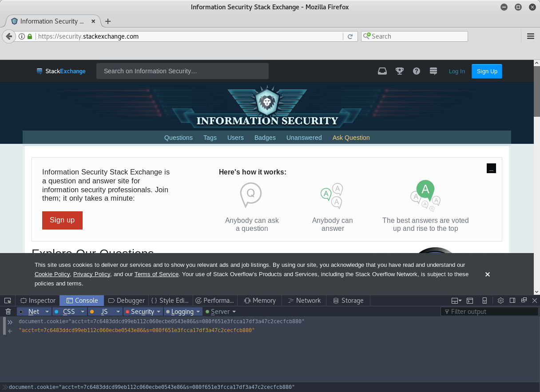Click the red Sign up button
This screenshot has width=540, height=392.
click(62, 220)
